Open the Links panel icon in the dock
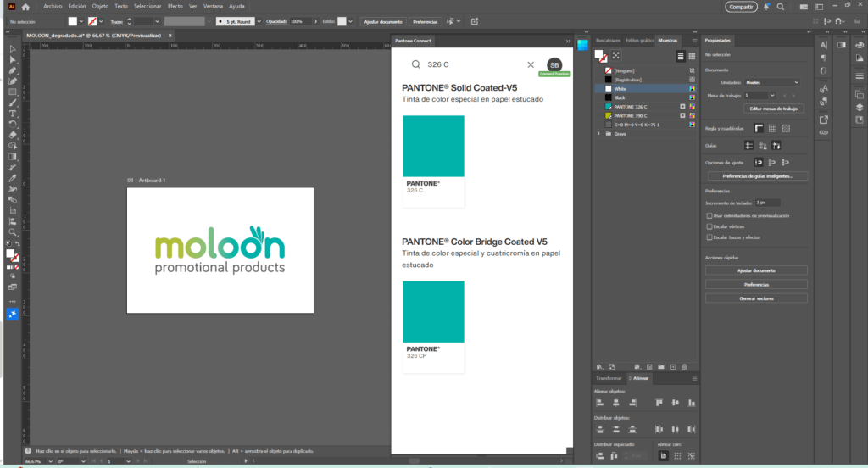This screenshot has width=868, height=468. tap(824, 132)
